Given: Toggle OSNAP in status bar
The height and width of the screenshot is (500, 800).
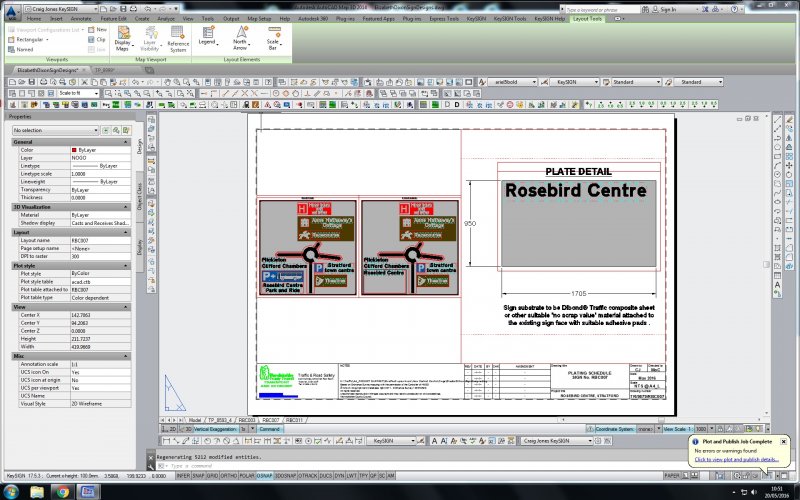Looking at the screenshot, I should pos(264,476).
